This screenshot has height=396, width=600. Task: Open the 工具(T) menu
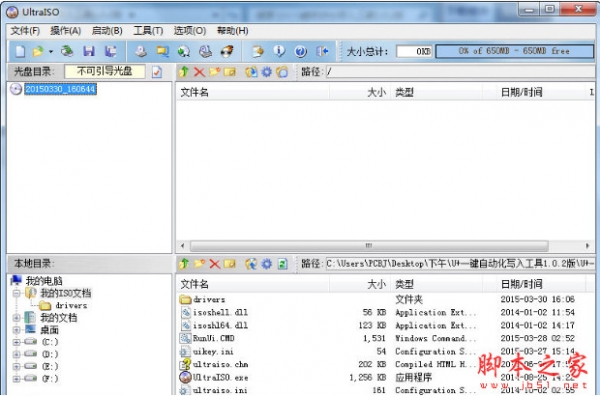click(x=148, y=31)
